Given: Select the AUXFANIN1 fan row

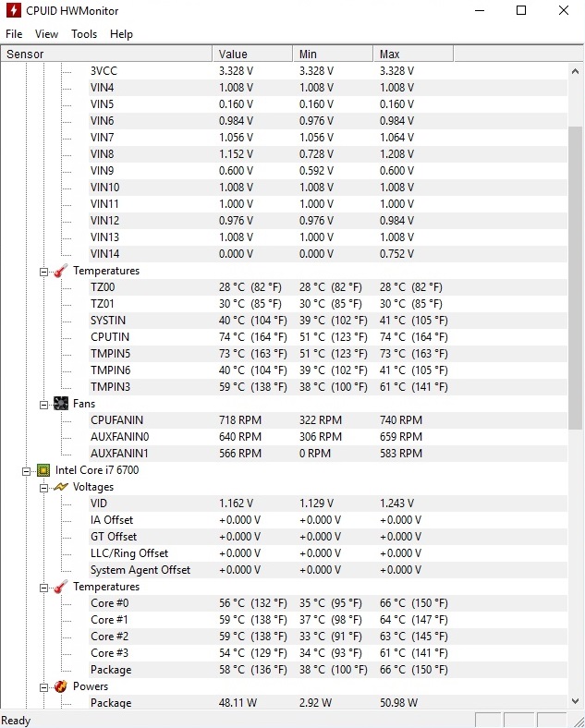Looking at the screenshot, I should coord(328,454).
